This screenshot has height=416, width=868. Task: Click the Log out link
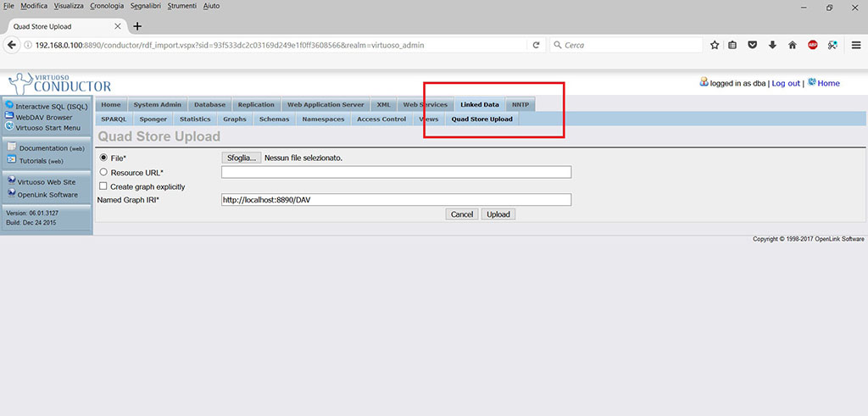click(786, 83)
